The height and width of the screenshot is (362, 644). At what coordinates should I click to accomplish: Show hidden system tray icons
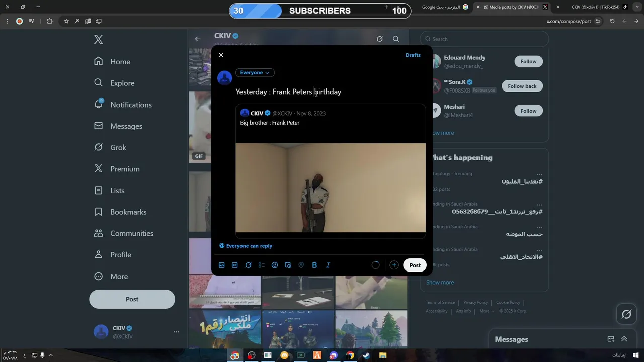tap(50, 355)
